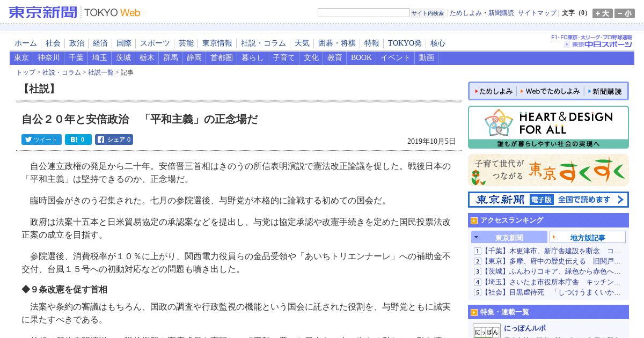Click the 社説一覧 breadcrumb link
The image size is (644, 338).
[101, 72]
